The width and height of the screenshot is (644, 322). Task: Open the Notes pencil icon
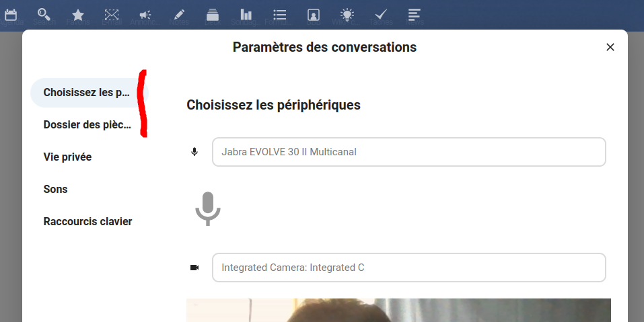tap(178, 15)
